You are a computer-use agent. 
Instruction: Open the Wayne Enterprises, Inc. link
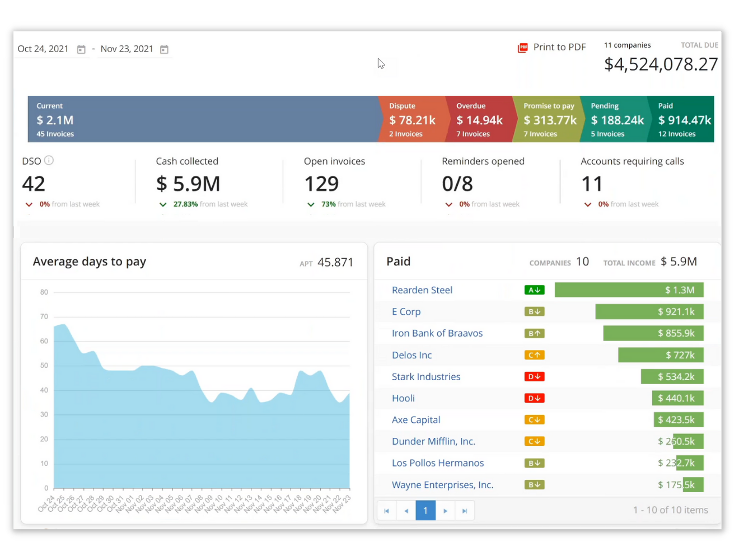[442, 484]
